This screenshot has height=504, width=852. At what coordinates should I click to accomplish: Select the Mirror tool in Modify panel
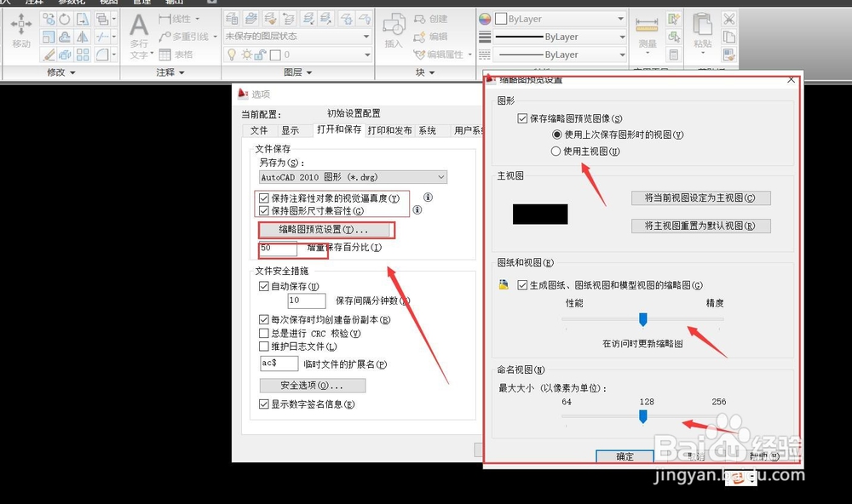(x=83, y=37)
